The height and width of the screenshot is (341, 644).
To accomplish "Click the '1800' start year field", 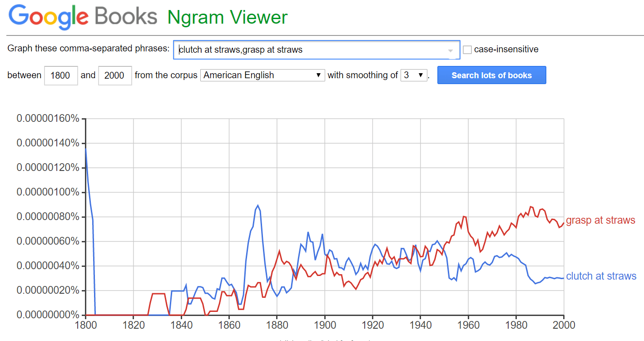I will (x=61, y=75).
